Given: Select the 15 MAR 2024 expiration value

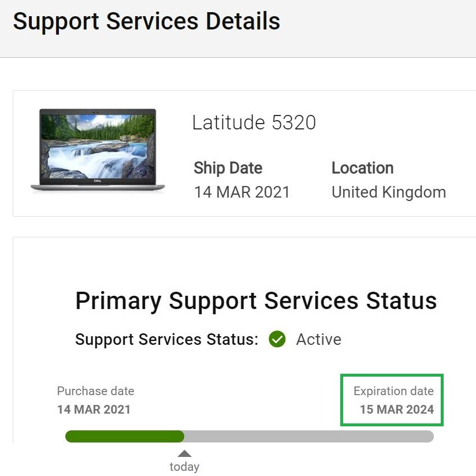Looking at the screenshot, I should pyautogui.click(x=396, y=410).
